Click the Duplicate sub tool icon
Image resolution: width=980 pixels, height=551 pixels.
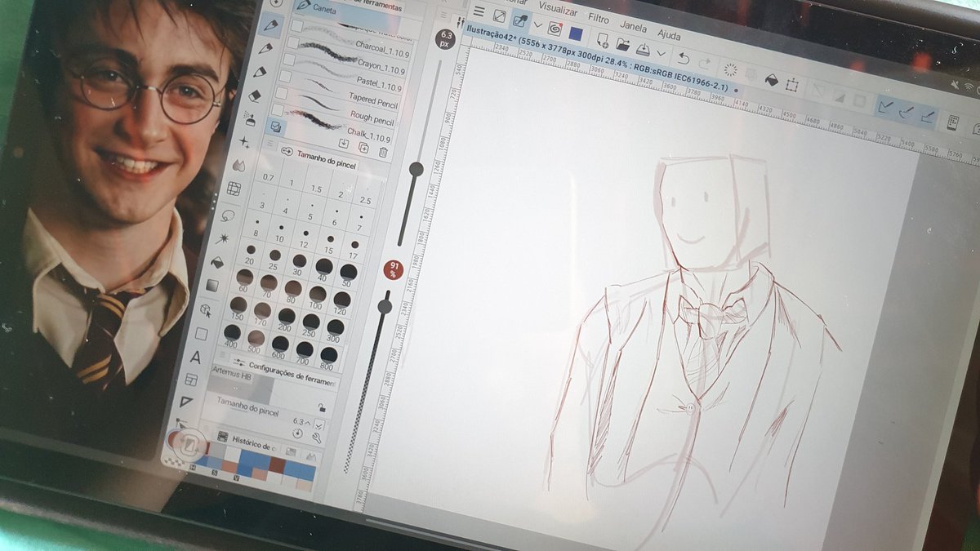(363, 148)
